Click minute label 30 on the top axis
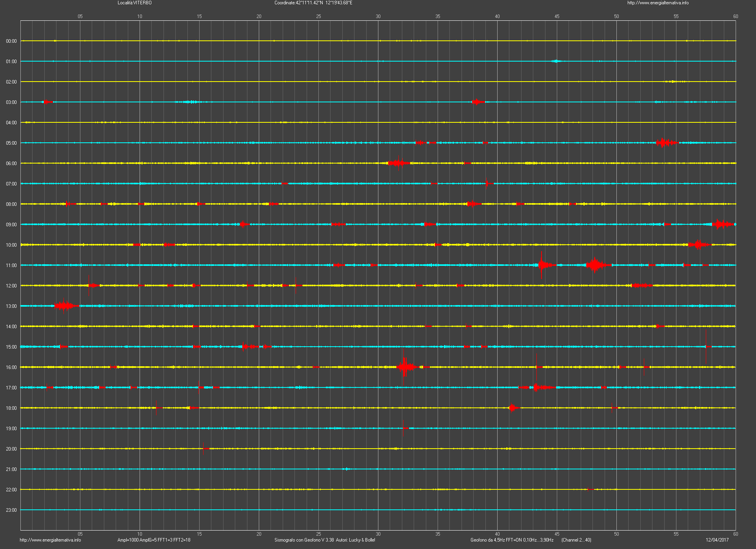The image size is (756, 549). [378, 16]
